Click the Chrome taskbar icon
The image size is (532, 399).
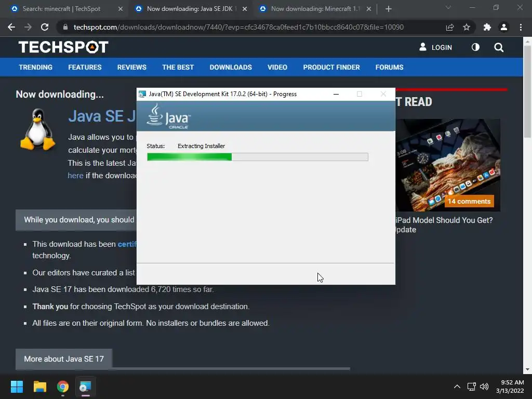coord(63,387)
